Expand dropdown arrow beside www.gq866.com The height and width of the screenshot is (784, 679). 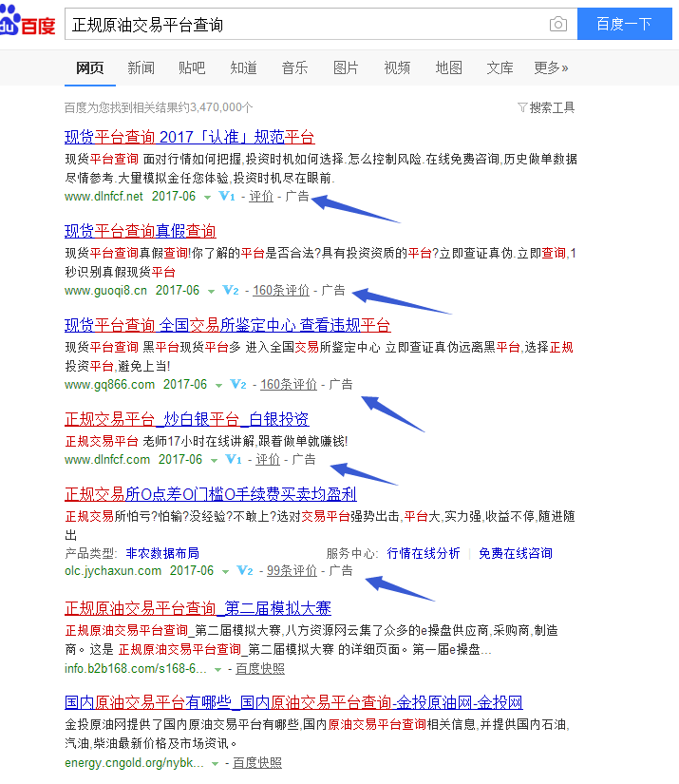218,385
